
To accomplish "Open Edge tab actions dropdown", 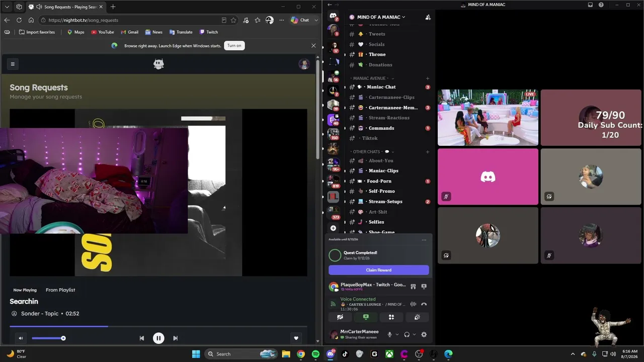I will pyautogui.click(x=7, y=7).
